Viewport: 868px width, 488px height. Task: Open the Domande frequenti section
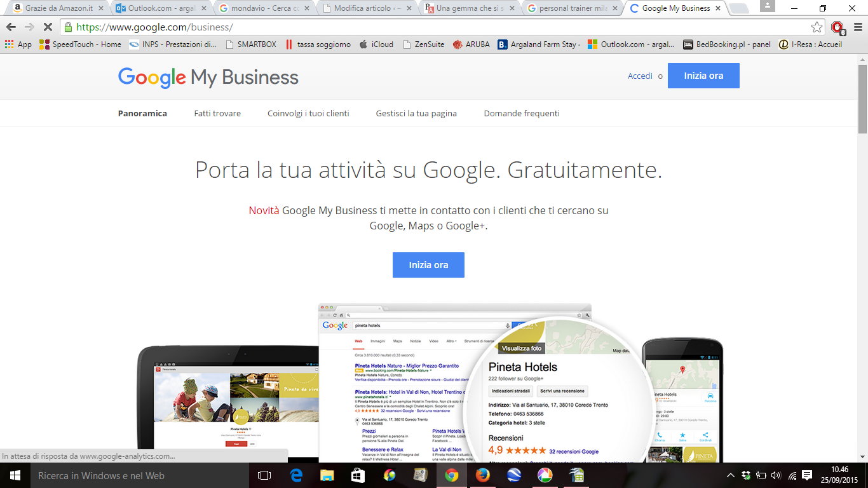point(522,113)
